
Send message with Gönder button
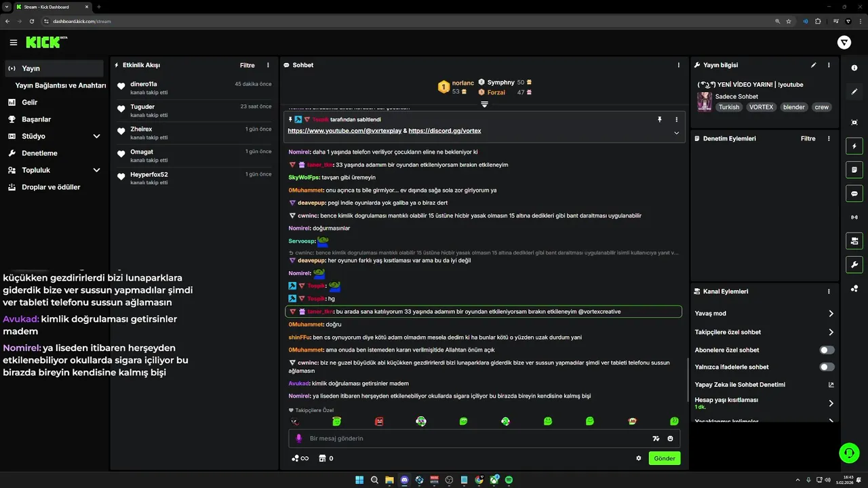[x=665, y=458]
